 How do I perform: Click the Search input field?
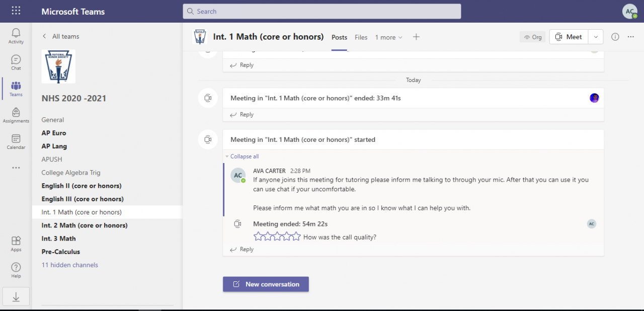[x=322, y=11]
